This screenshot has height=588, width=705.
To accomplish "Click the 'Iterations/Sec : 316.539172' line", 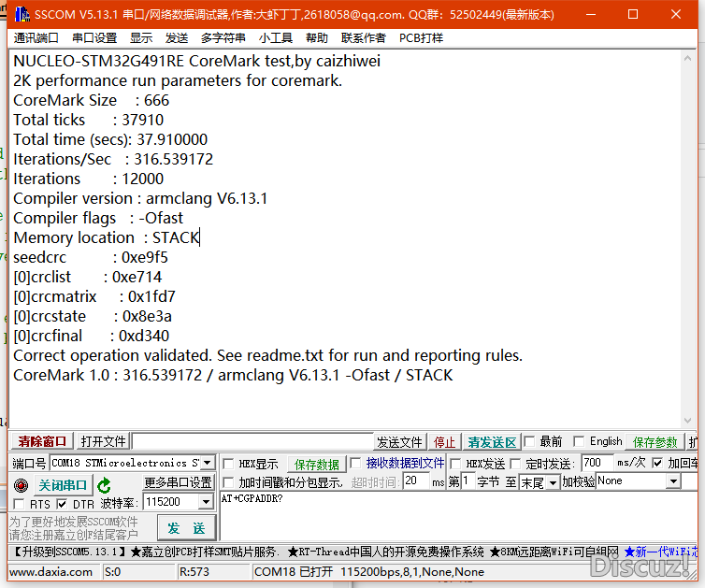I will tap(113, 159).
